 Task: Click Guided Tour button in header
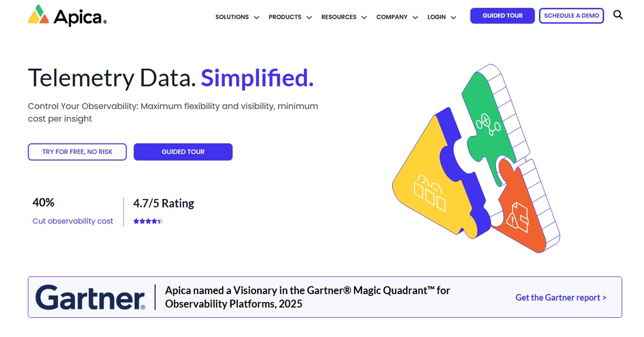tap(502, 16)
